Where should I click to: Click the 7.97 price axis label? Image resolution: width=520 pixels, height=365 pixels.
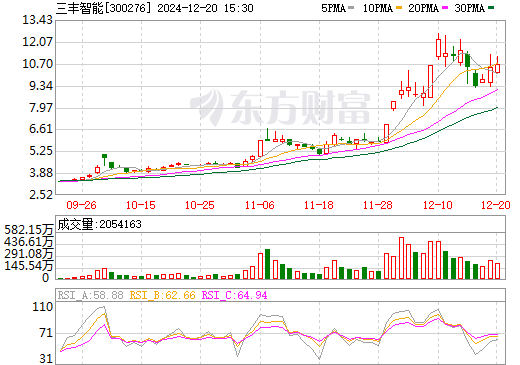pyautogui.click(x=41, y=108)
